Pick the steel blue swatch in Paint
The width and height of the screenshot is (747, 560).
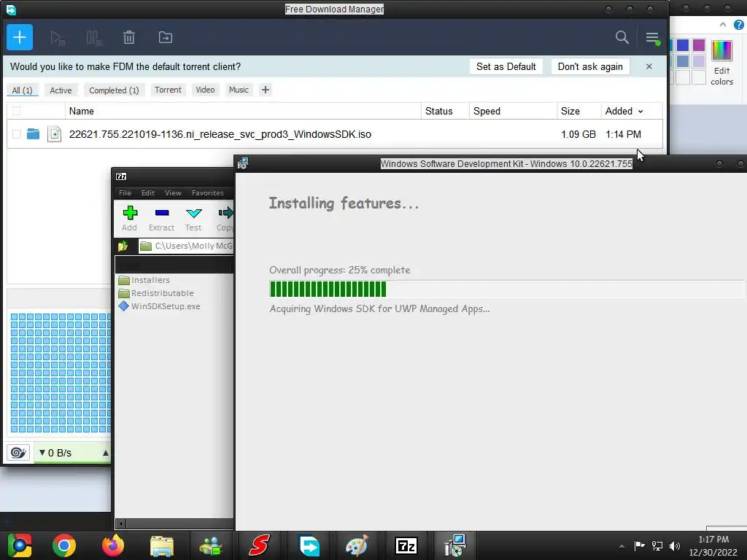pos(683,61)
